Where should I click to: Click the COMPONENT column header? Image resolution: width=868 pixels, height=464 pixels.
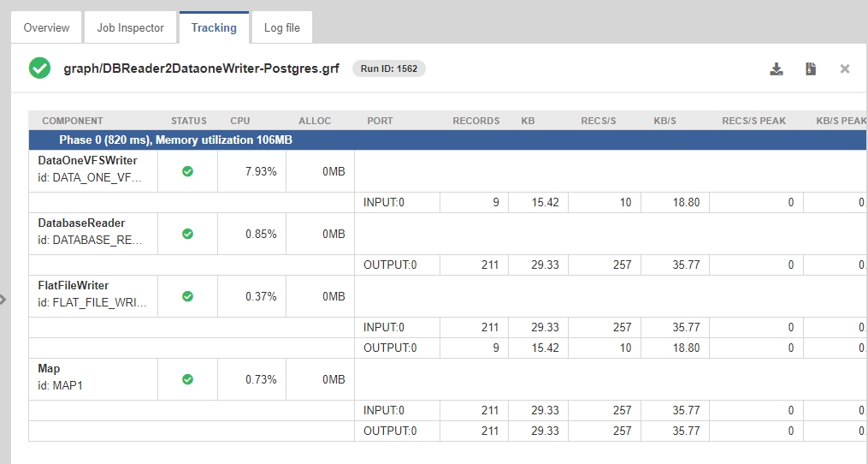coord(73,121)
